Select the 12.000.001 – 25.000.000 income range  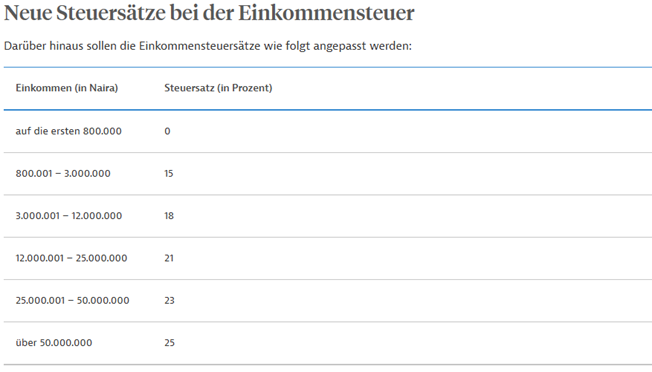point(72,259)
